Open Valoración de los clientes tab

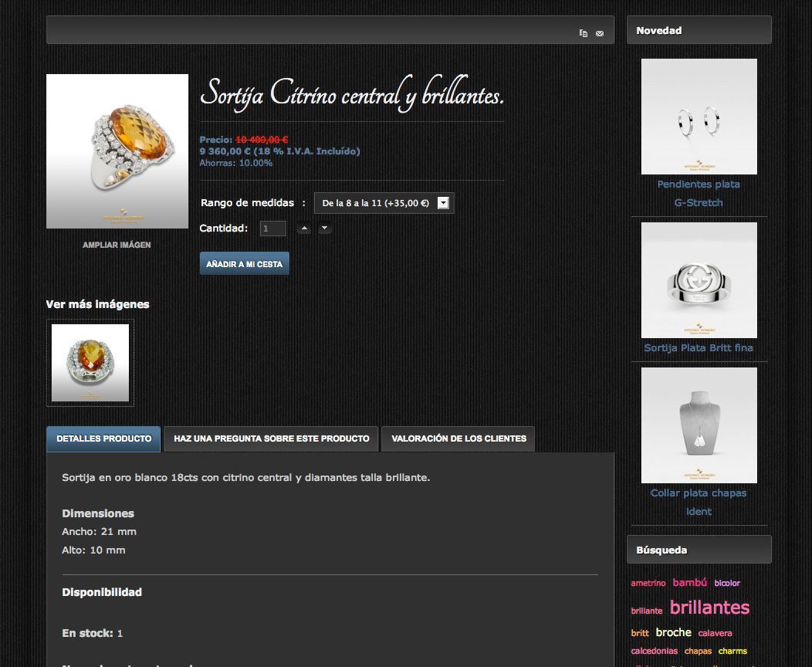(458, 438)
